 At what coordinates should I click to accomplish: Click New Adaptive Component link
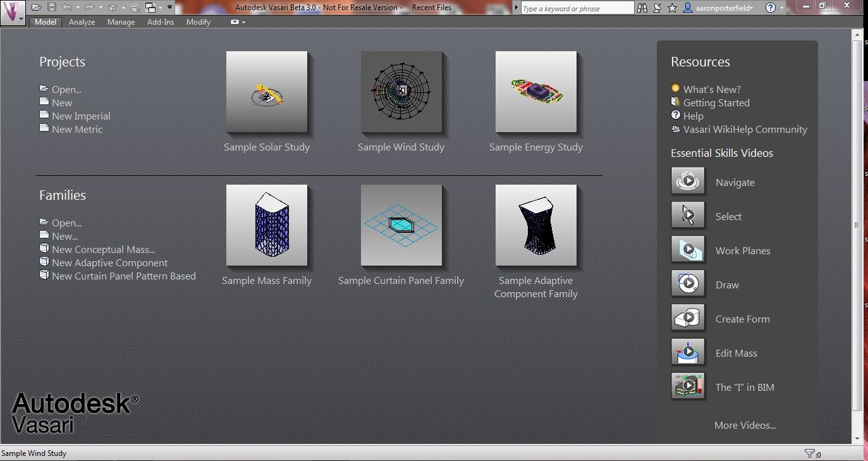coord(110,263)
